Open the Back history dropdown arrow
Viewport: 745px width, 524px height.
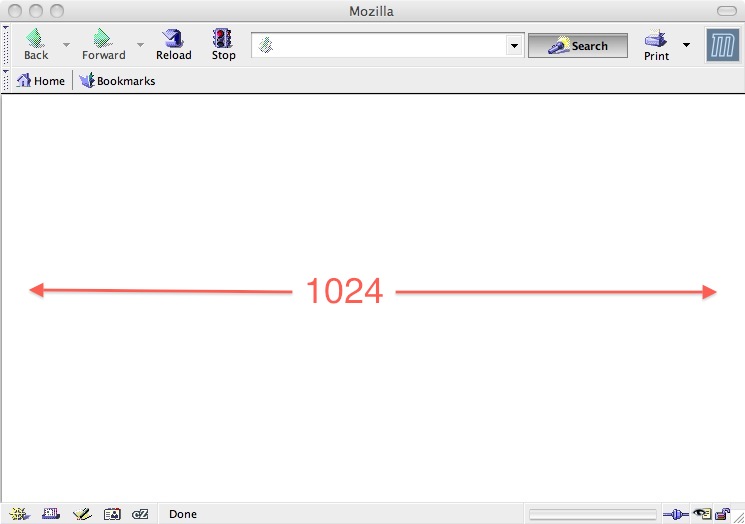pyautogui.click(x=67, y=45)
